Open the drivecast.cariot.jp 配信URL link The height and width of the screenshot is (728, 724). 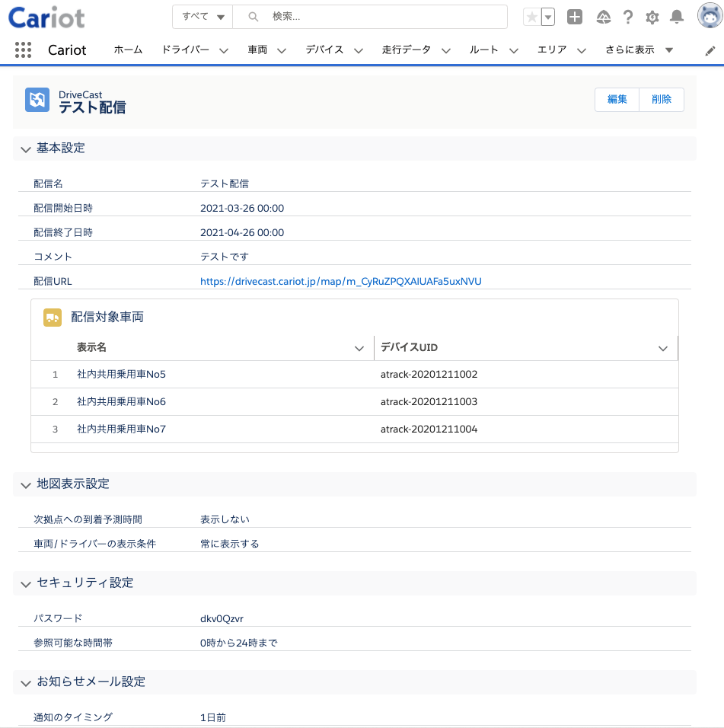(340, 281)
